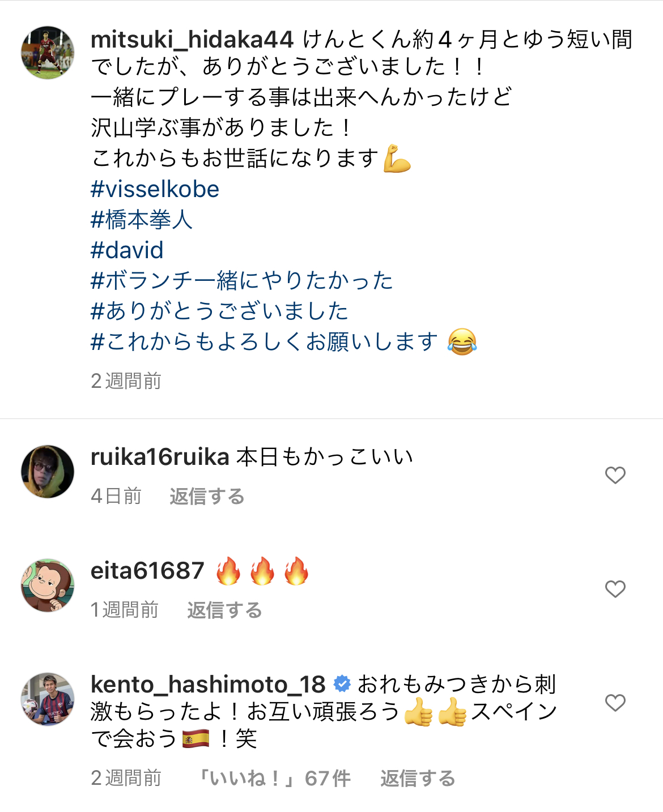Tap the #橋本拳人 hashtag
The width and height of the screenshot is (663, 812).
pos(142,220)
